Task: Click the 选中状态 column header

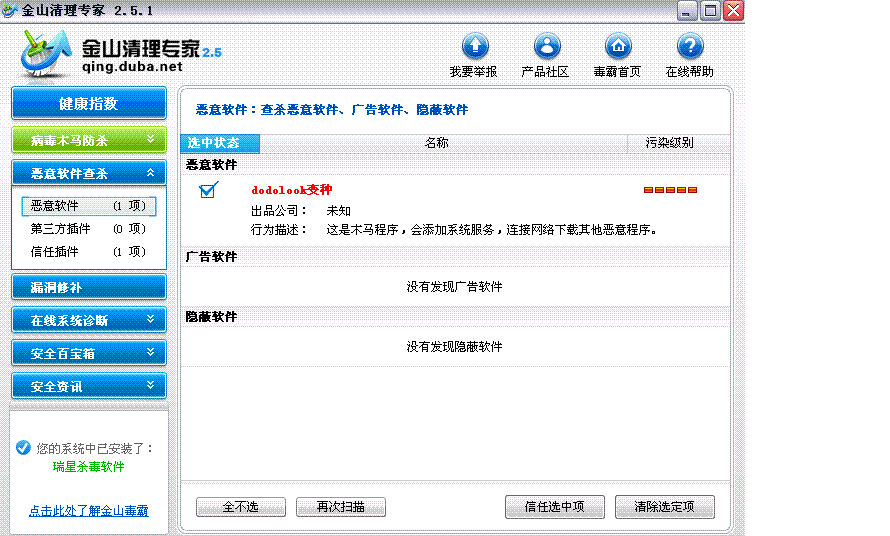Action: pyautogui.click(x=220, y=143)
